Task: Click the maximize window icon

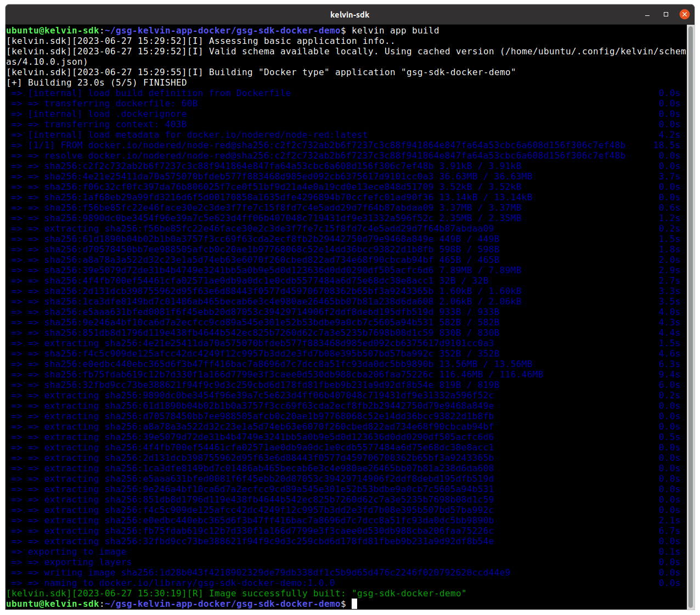Action: (x=665, y=14)
